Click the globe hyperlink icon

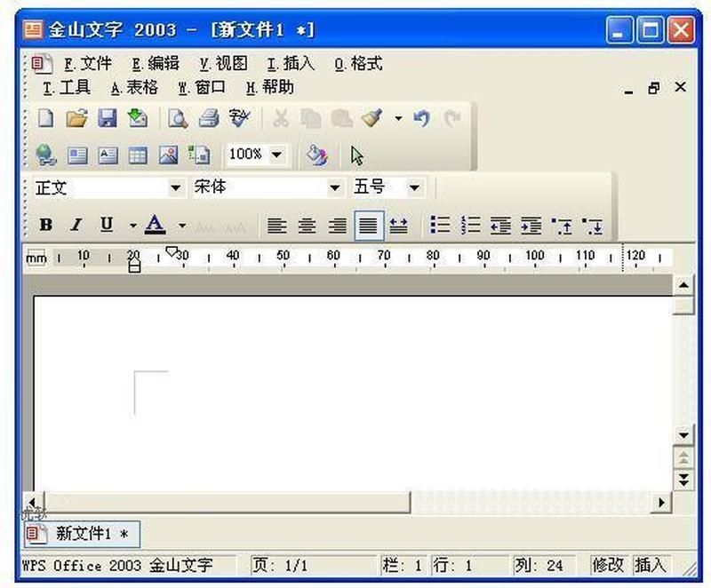point(46,155)
